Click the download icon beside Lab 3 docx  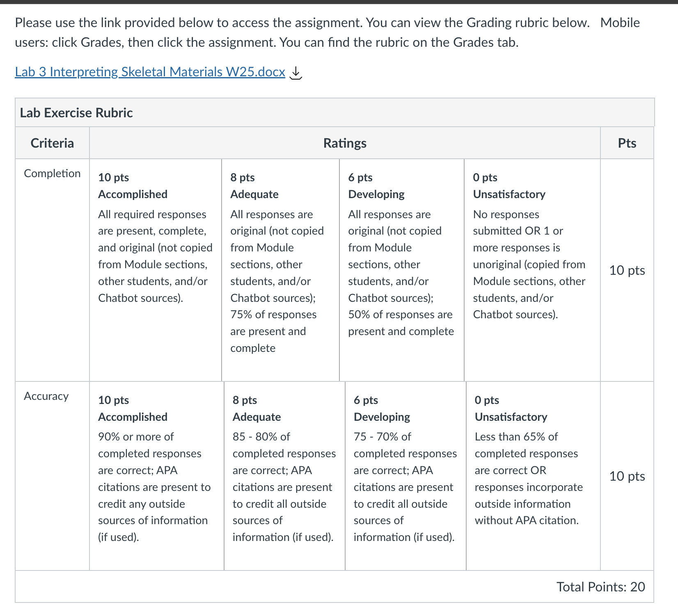295,73
